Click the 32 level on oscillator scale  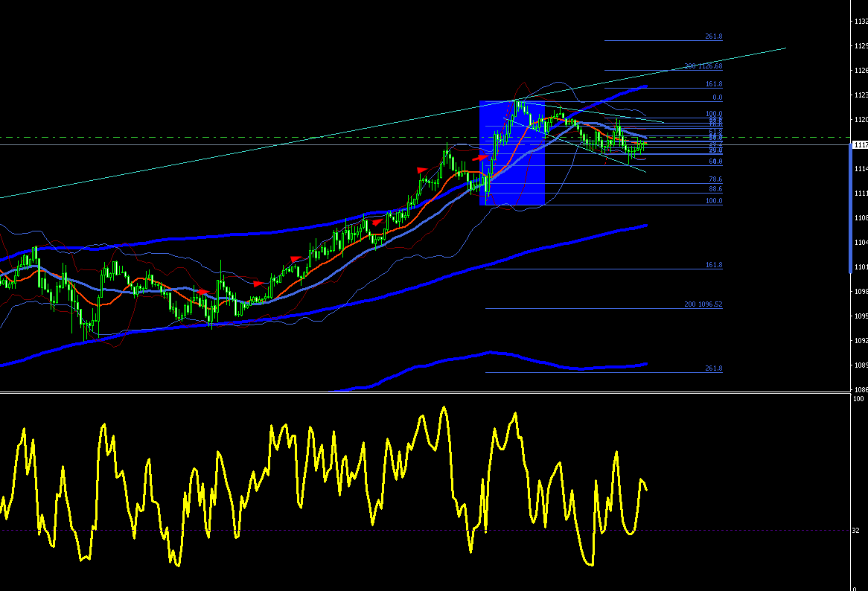click(x=856, y=530)
